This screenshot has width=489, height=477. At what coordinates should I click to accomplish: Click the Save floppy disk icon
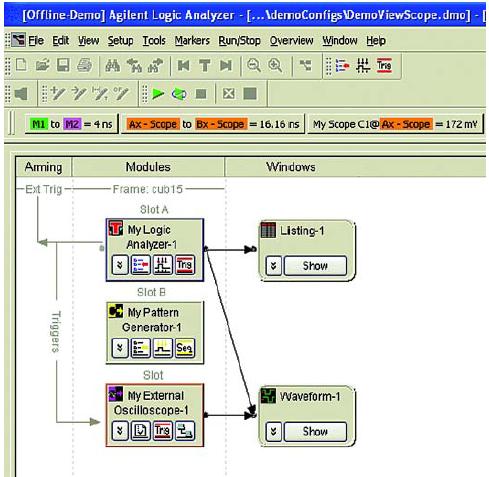pos(63,65)
